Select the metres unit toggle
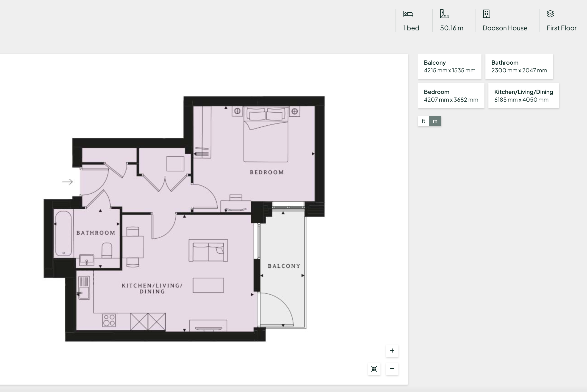 pos(435,121)
